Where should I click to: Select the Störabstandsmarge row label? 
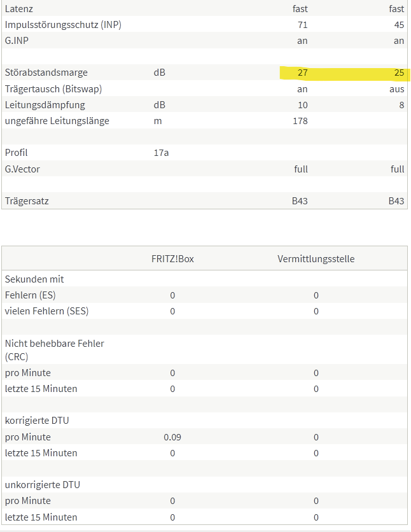click(x=46, y=73)
